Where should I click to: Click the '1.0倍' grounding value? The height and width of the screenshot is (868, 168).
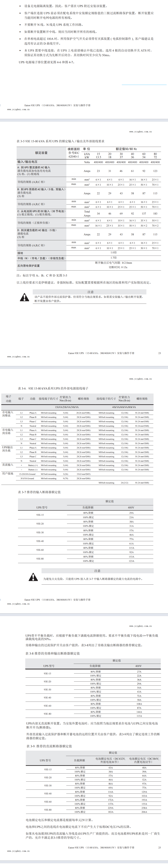pyautogui.click(x=114, y=252)
